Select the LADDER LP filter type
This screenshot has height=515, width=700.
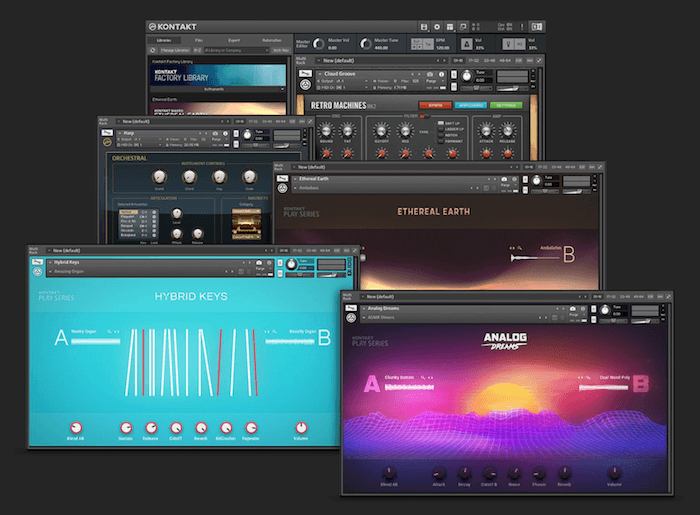click(450, 129)
